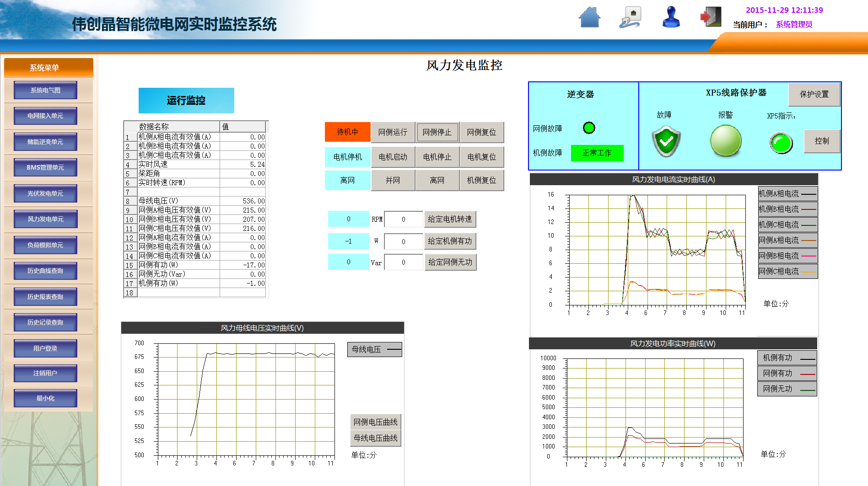Click the green 正常工作 status box
Screen dimensions: 868x486
597,153
